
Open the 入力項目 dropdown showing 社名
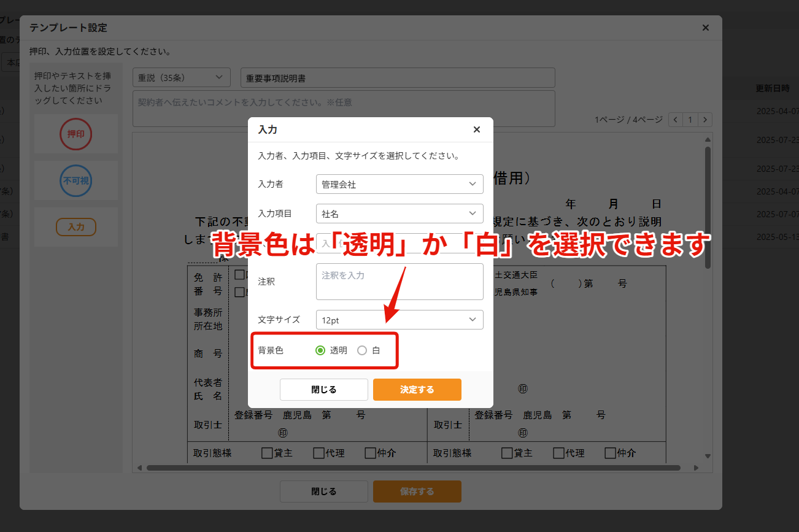pos(399,214)
